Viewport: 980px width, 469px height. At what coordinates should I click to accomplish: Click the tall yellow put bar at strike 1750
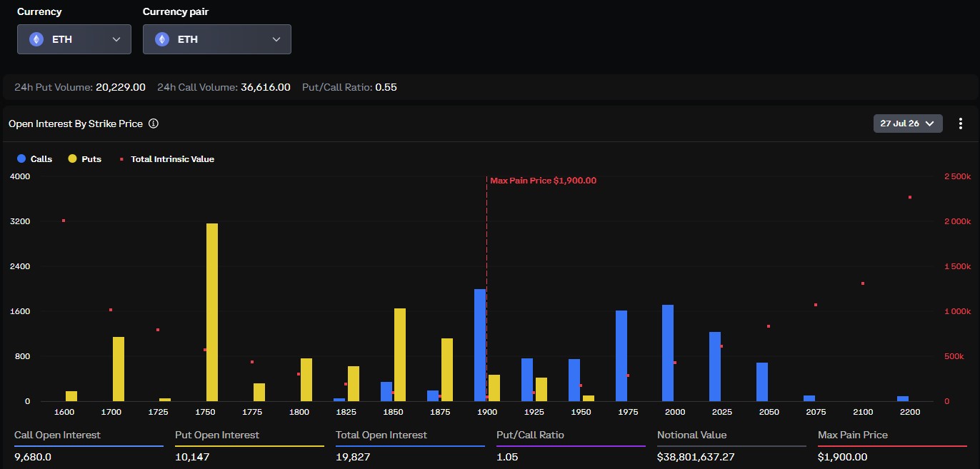(212, 312)
